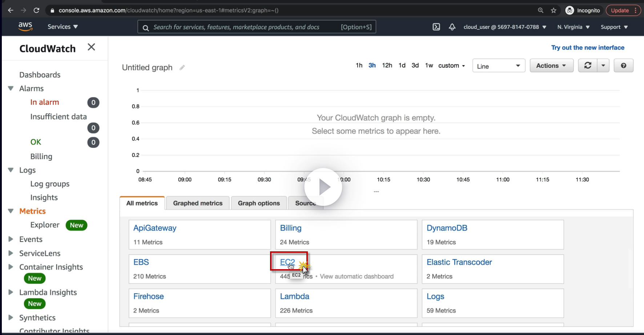This screenshot has height=335, width=644.
Task: Open the EBS metrics namespace
Action: tap(141, 262)
